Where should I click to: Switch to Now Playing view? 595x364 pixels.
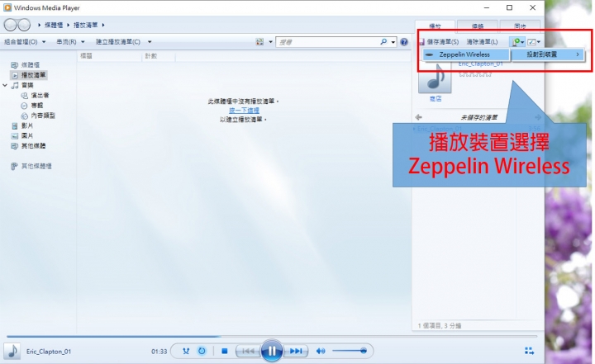[530, 351]
